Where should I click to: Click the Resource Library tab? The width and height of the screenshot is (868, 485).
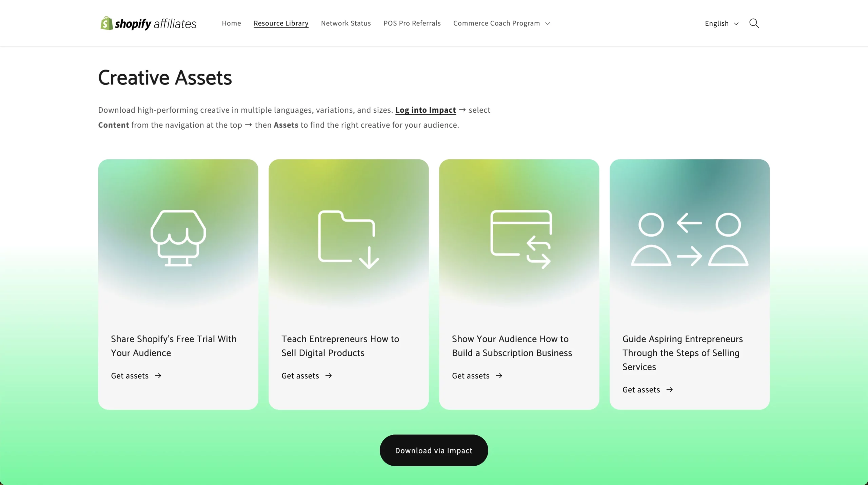pos(281,23)
